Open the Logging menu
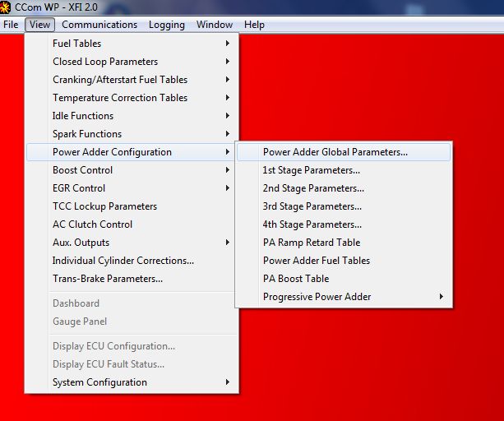Viewport: 504px width, 421px height. pos(167,25)
